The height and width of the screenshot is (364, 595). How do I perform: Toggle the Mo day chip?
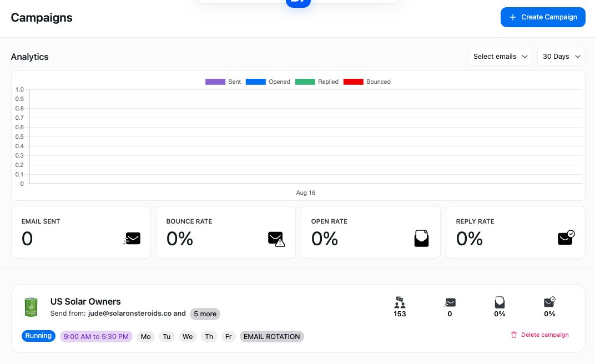[x=146, y=337]
